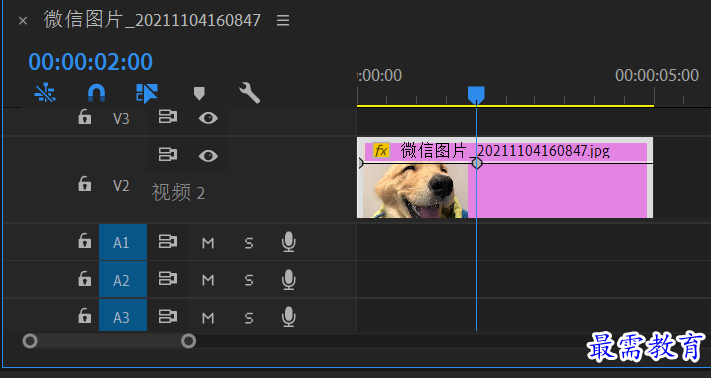The height and width of the screenshot is (378, 711).
Task: Toggle sync lock on track A2
Action: (x=167, y=278)
